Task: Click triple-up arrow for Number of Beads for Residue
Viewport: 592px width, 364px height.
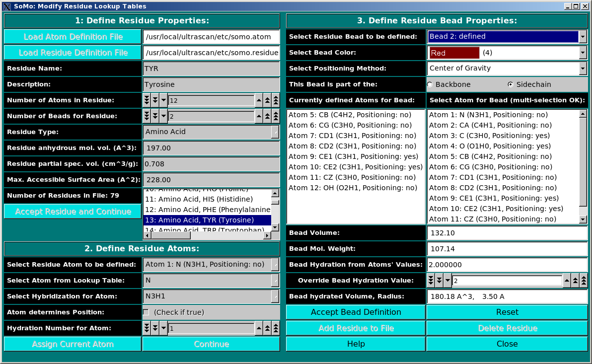Action: 276,116
